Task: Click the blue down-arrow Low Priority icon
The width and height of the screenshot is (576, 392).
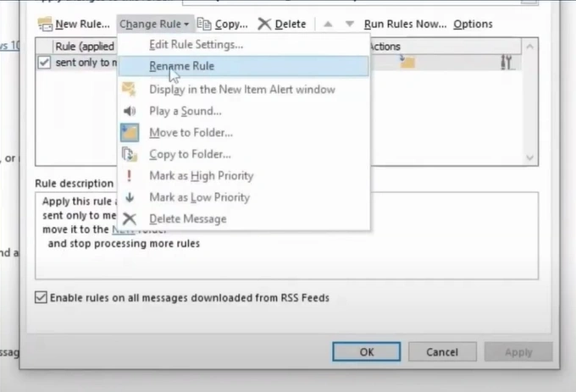Action: click(x=130, y=197)
